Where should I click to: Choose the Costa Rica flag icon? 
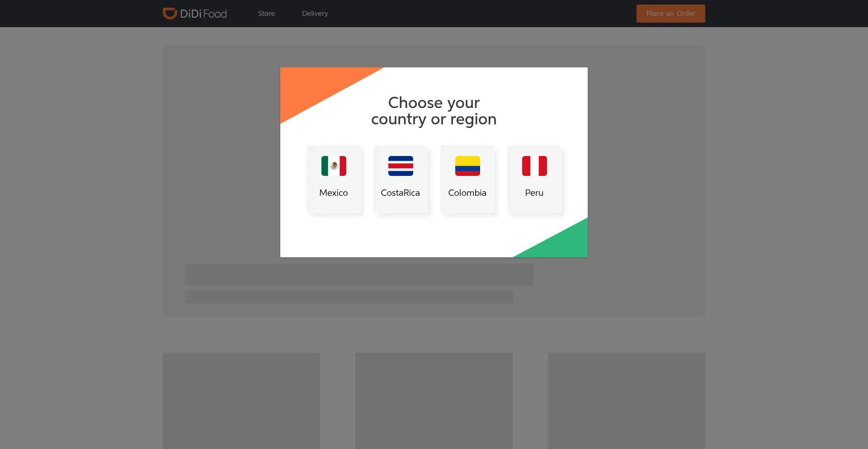click(x=401, y=166)
